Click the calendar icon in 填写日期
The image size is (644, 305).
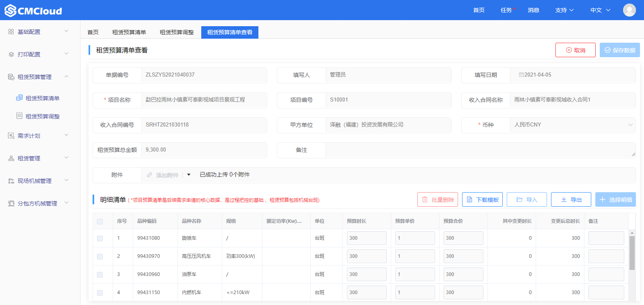click(521, 75)
